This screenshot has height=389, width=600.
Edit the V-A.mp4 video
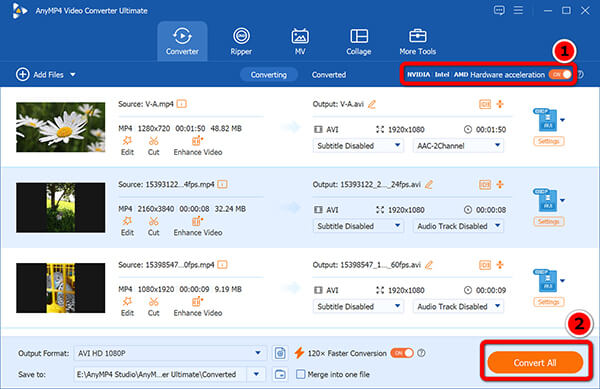coord(127,146)
